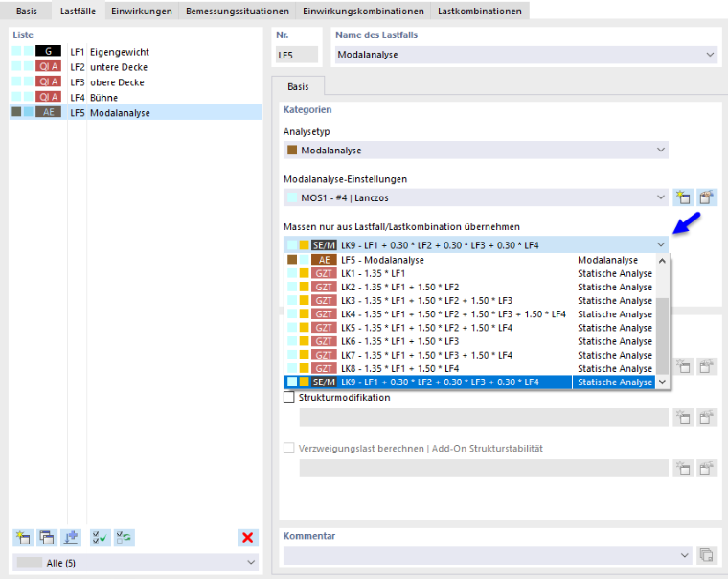Edit modal analysis settings icon
Screen dimensions: 728x579
(x=706, y=197)
